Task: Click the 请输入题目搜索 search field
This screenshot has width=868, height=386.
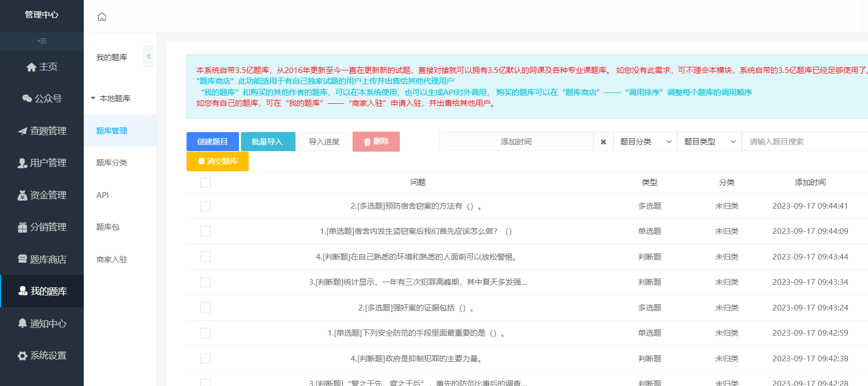Action: [804, 141]
